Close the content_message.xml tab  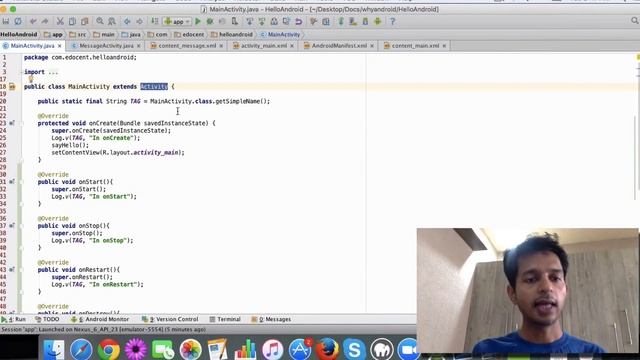221,46
